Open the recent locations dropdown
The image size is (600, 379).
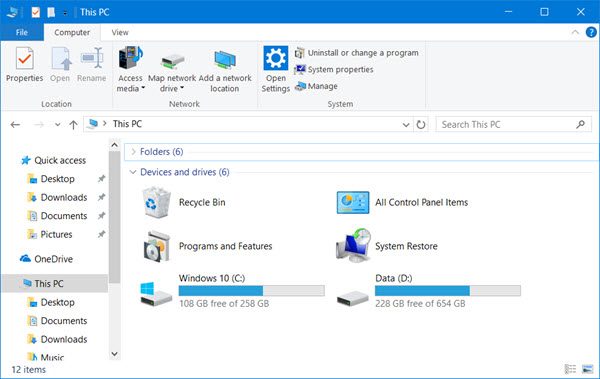point(57,124)
